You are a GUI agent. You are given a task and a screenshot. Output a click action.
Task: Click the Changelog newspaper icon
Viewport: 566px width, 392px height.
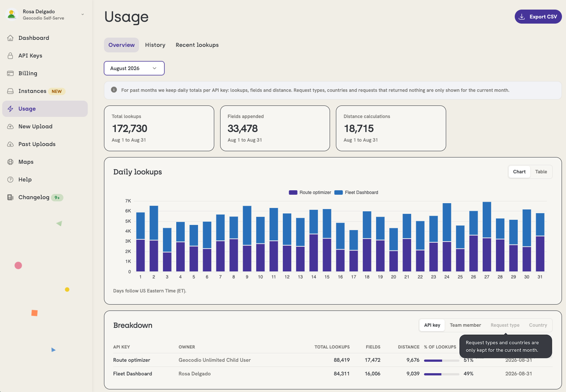point(10,197)
